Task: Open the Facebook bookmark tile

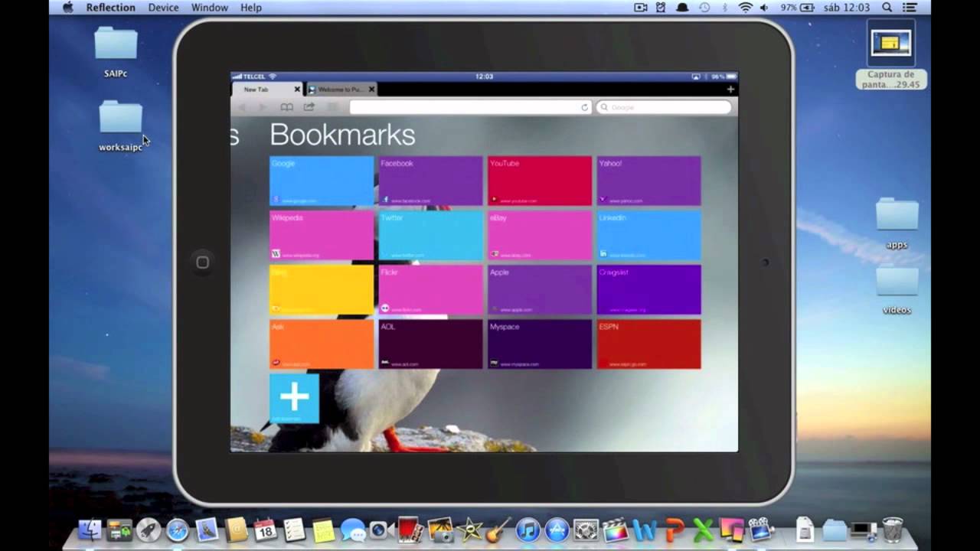Action: coord(430,181)
